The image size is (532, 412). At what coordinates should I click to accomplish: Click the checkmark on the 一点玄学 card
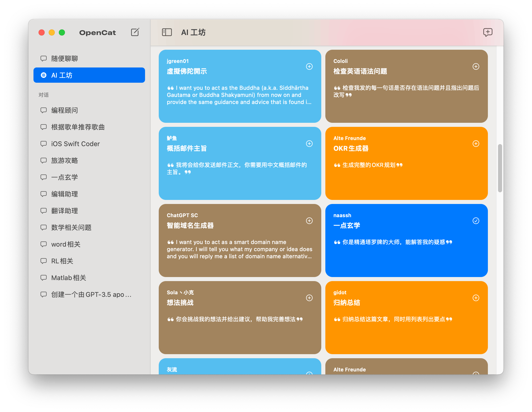(476, 221)
